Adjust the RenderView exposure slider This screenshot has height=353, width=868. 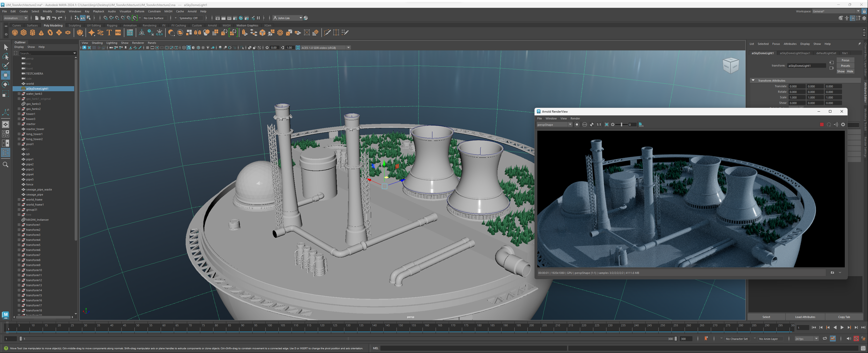(621, 124)
